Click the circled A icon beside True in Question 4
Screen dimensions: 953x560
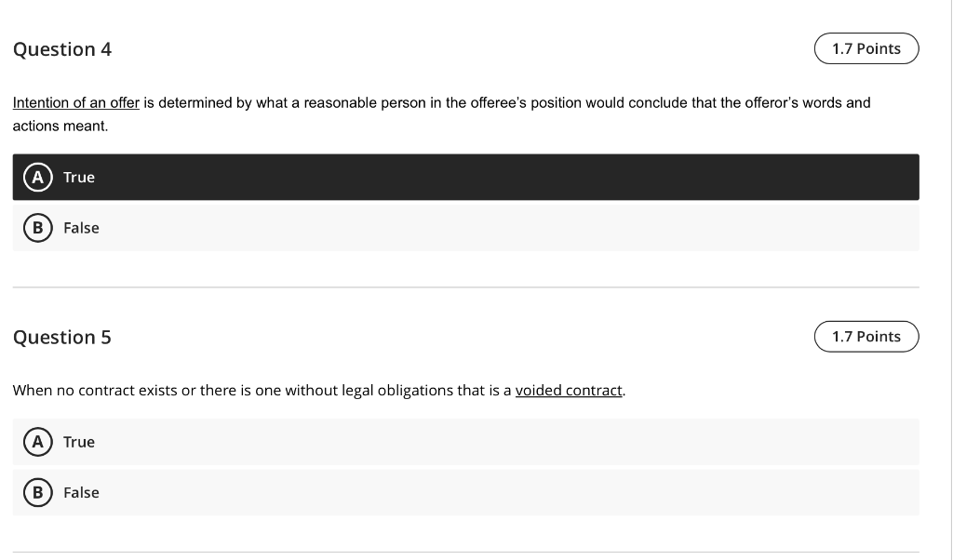(36, 177)
